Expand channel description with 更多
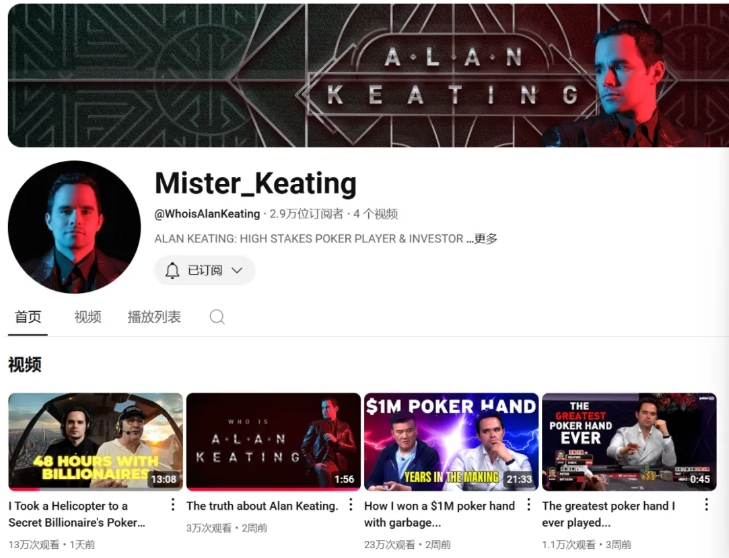729x558 pixels. pyautogui.click(x=486, y=239)
